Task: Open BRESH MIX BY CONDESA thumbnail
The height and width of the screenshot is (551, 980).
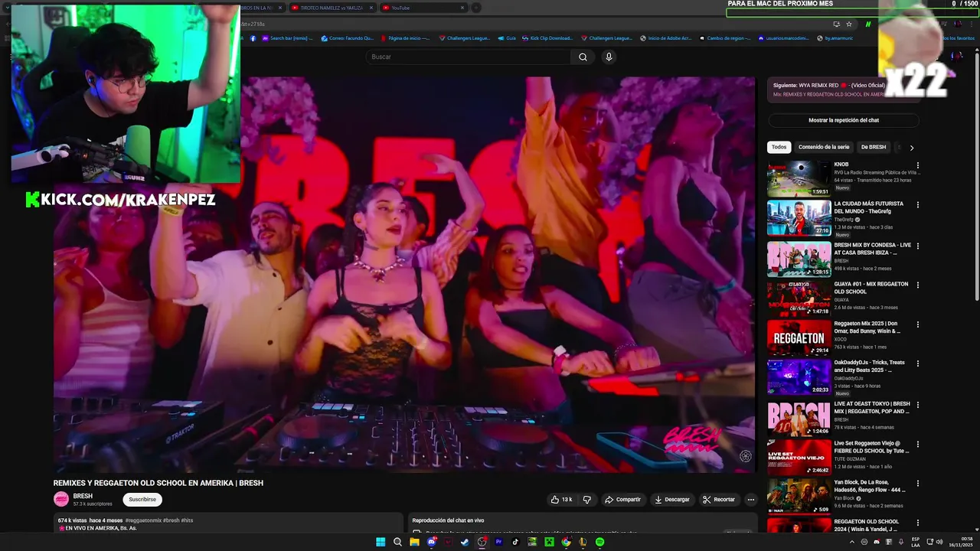Action: click(x=799, y=259)
